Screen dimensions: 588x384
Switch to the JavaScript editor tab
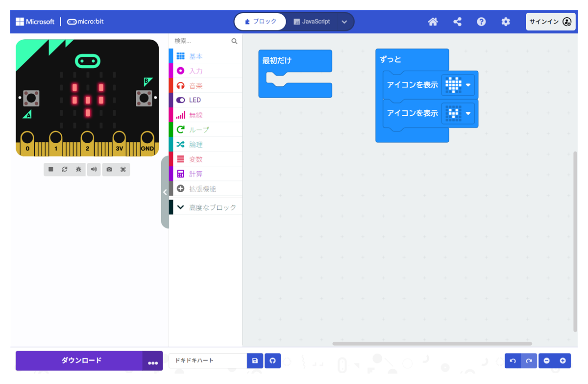pos(312,22)
